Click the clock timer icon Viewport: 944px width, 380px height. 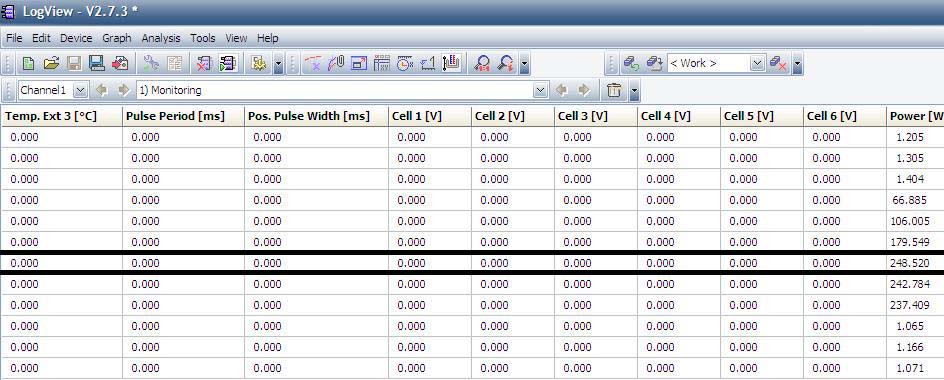click(x=405, y=63)
